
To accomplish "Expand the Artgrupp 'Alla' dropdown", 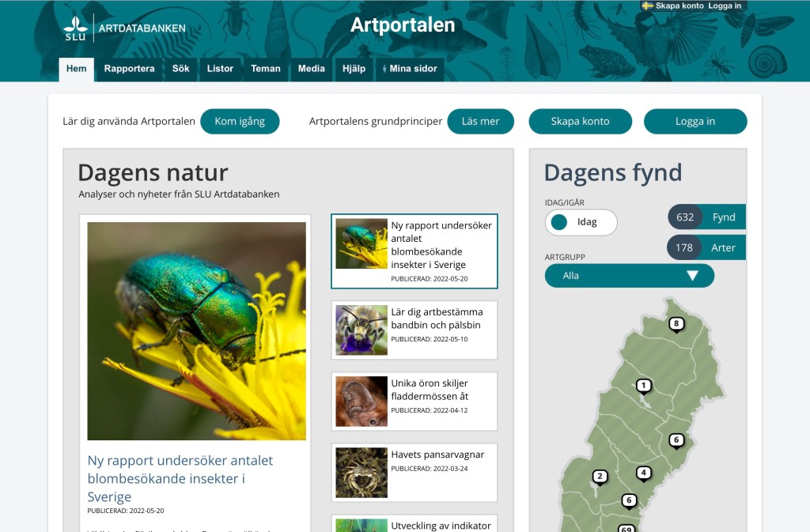I will [x=629, y=276].
